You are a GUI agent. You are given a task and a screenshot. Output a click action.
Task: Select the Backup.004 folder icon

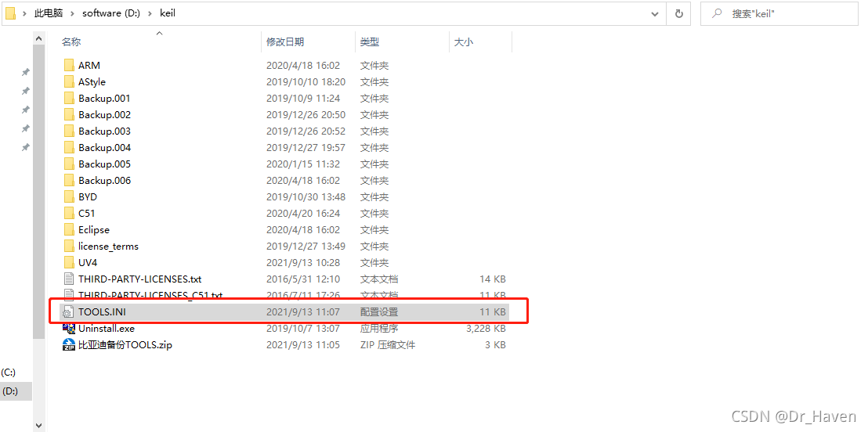(69, 148)
